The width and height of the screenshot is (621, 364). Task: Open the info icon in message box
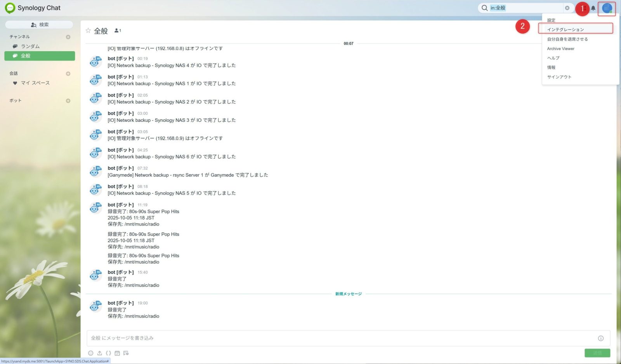600,338
